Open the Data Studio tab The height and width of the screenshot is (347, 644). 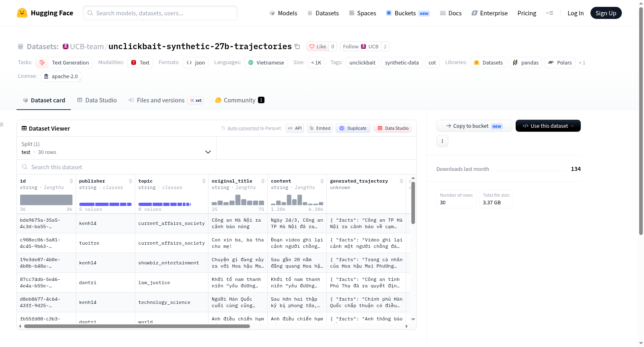(x=97, y=100)
